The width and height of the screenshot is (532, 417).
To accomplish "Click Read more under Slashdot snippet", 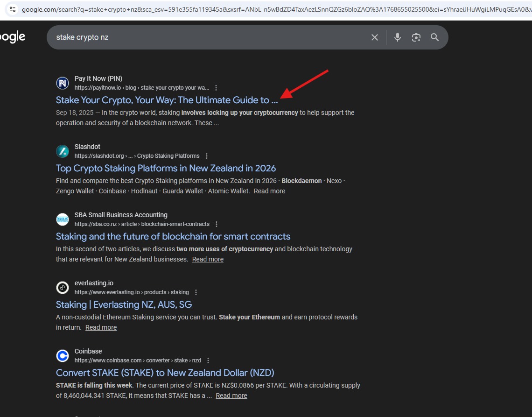I will [269, 191].
